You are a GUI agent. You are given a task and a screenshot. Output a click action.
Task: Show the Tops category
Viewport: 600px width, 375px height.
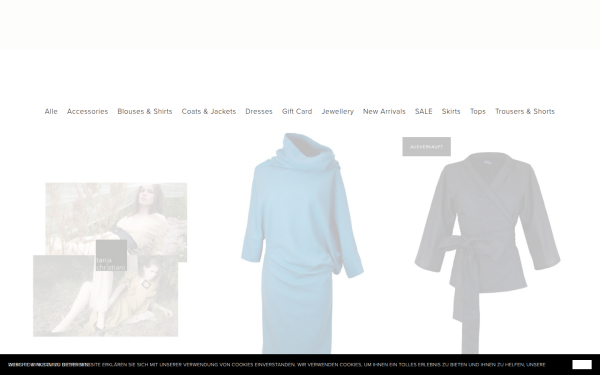pyautogui.click(x=478, y=111)
